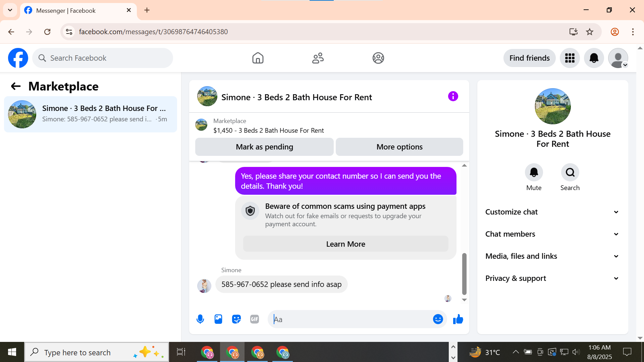Send a thumbs-up like
The height and width of the screenshot is (362, 644).
point(458,319)
